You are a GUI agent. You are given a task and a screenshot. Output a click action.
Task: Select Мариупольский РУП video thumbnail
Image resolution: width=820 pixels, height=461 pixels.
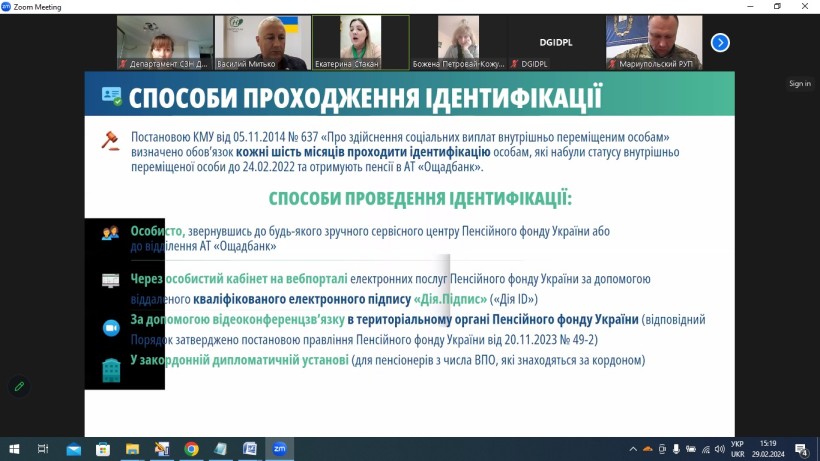click(654, 42)
